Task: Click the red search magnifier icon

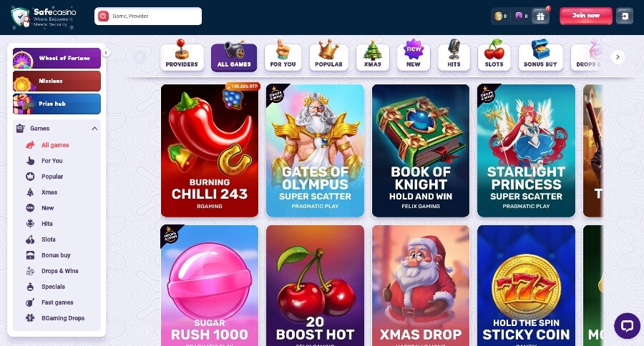Action: pos(103,16)
